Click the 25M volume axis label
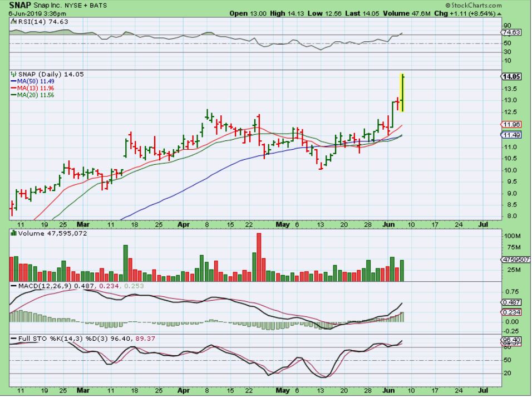Viewport: 532px width, 397px height. pyautogui.click(x=515, y=270)
